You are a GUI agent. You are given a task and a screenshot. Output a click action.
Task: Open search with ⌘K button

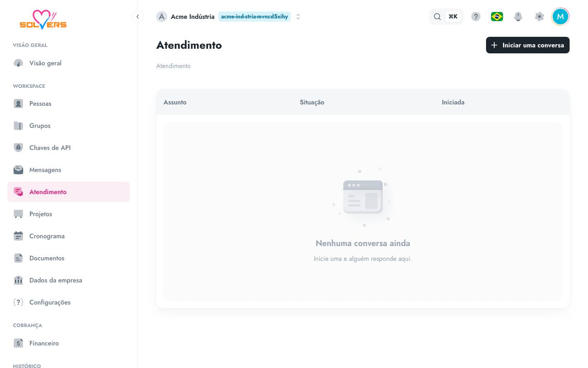(447, 17)
